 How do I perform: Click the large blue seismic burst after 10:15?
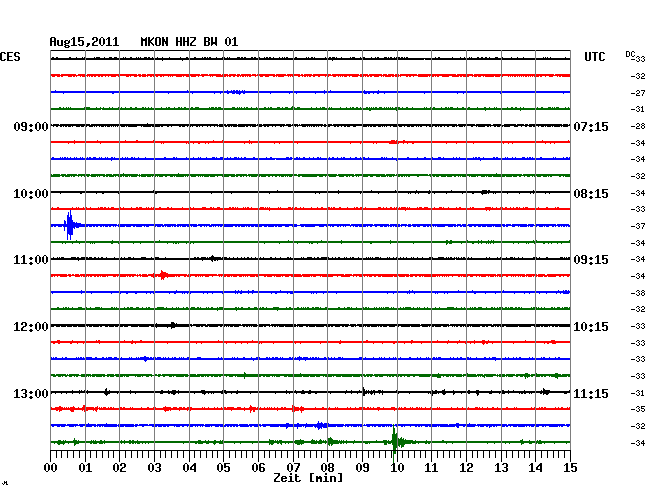tap(70, 225)
